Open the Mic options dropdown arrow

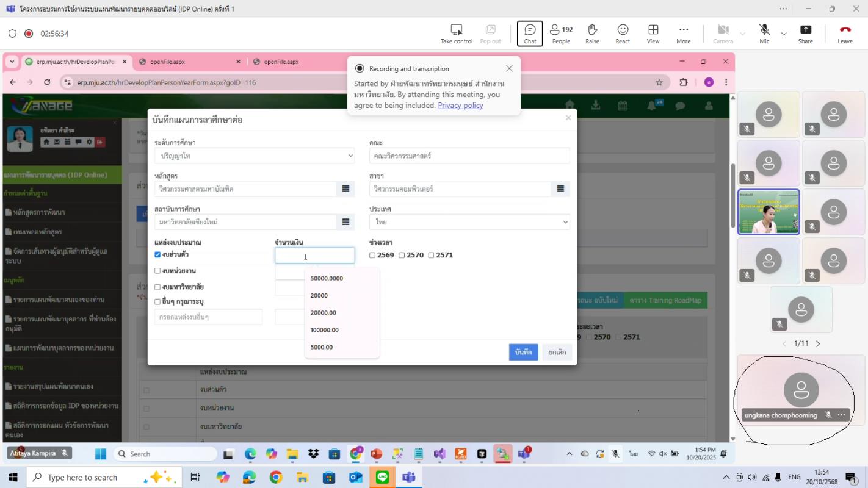pos(784,34)
